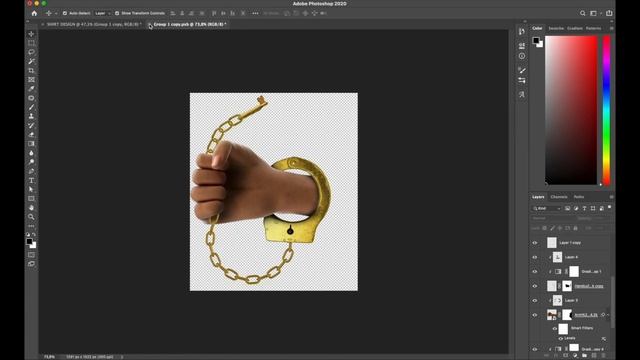
Task: Hide the Layer 3 layer
Action: coord(535,300)
